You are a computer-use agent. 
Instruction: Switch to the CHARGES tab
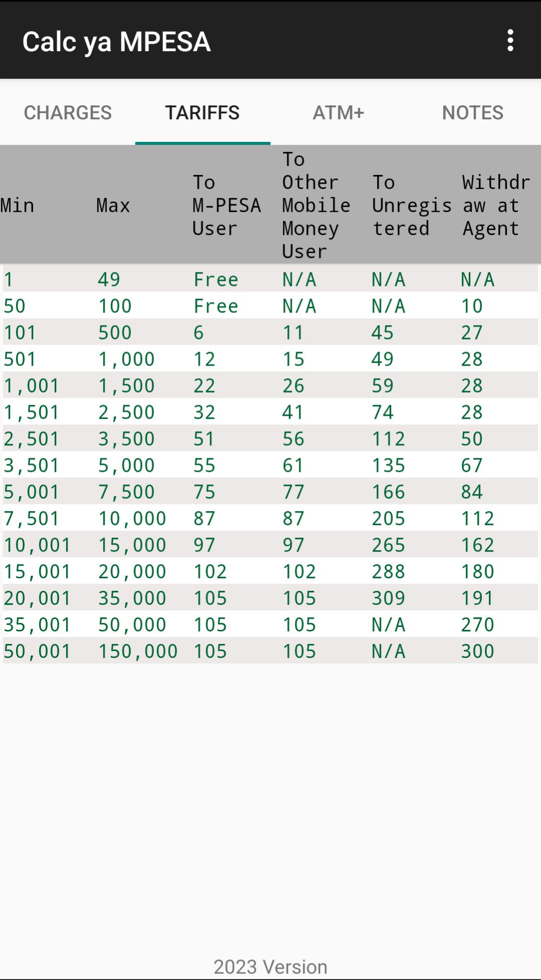click(68, 112)
